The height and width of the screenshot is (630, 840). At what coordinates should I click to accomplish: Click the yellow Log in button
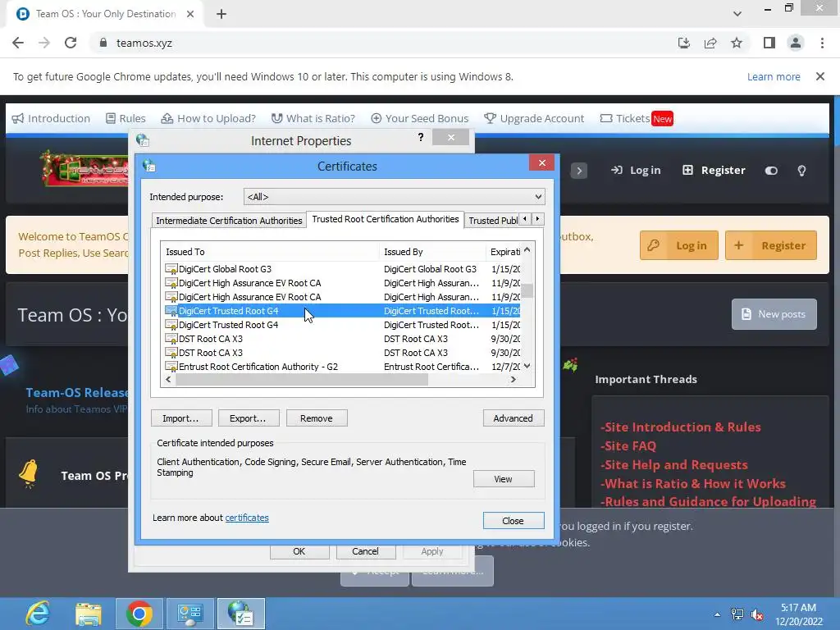tap(678, 245)
